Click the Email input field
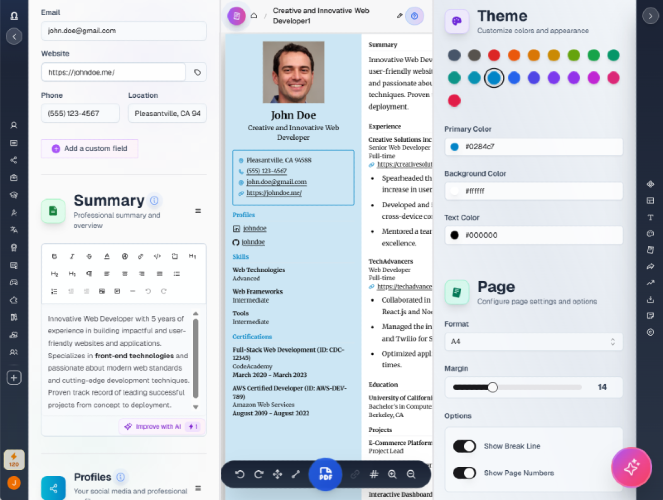Image resolution: width=663 pixels, height=500 pixels. pos(124,31)
